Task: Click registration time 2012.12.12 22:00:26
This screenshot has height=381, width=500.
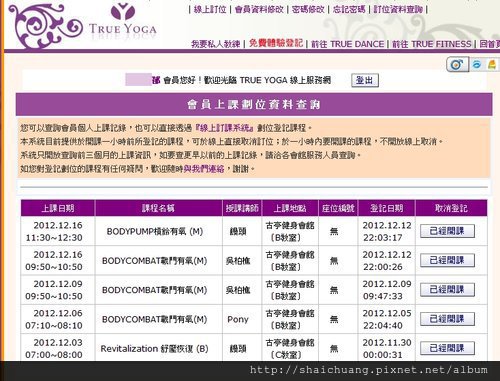Action: 387,261
